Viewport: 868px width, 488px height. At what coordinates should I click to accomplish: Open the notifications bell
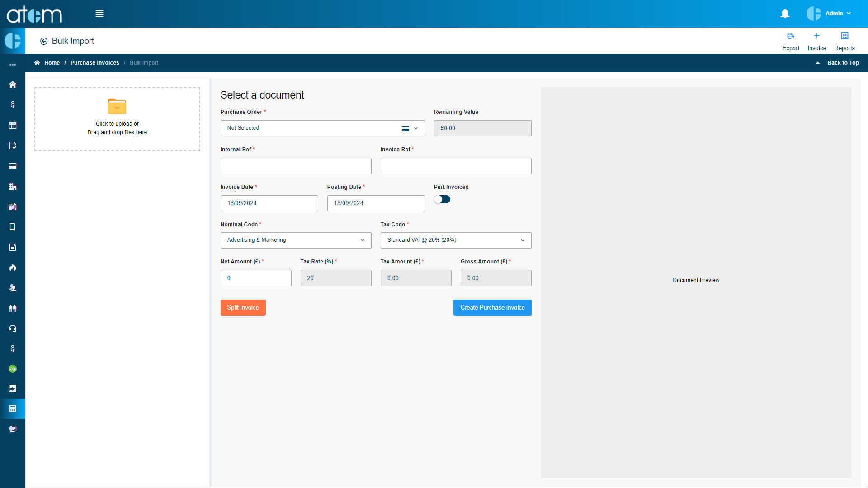pyautogui.click(x=785, y=14)
